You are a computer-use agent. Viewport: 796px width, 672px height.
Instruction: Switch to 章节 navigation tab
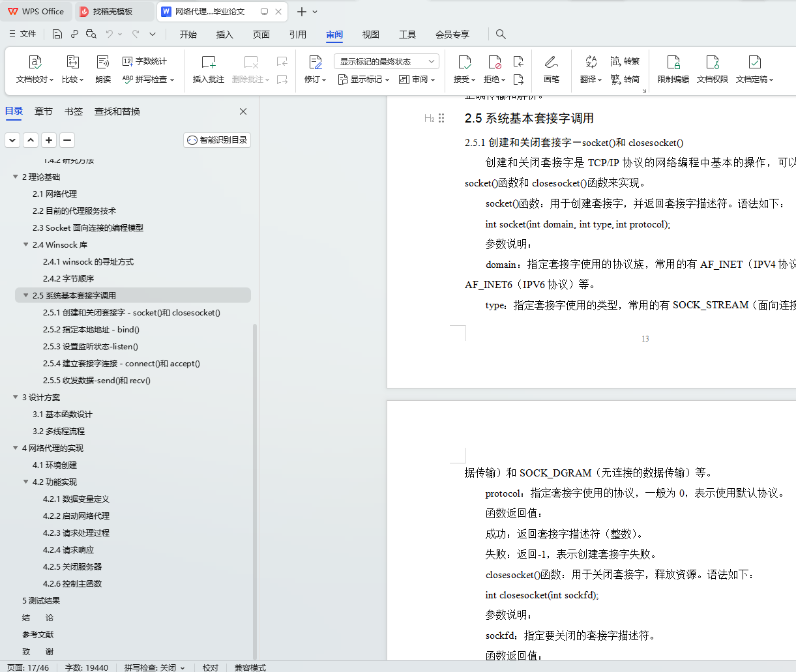[44, 111]
